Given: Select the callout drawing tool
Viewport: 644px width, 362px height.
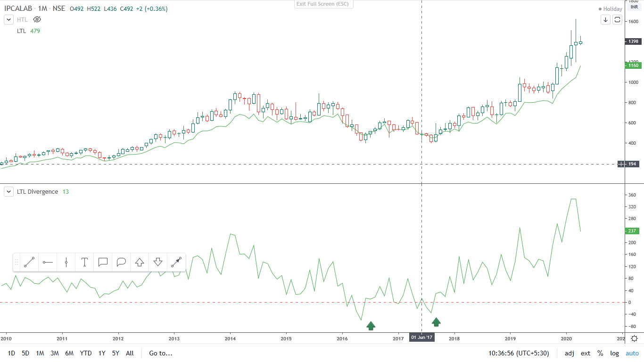Looking at the screenshot, I should 103,262.
